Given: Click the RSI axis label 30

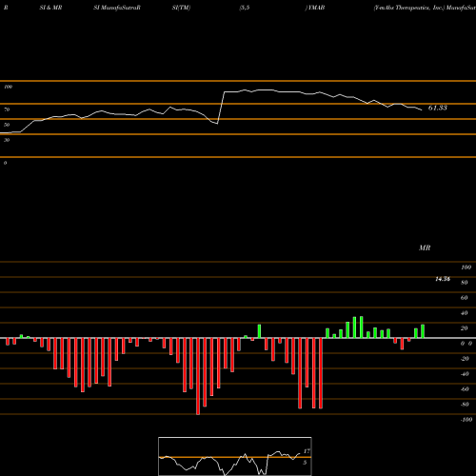Looking at the screenshot, I should pyautogui.click(x=7, y=140).
